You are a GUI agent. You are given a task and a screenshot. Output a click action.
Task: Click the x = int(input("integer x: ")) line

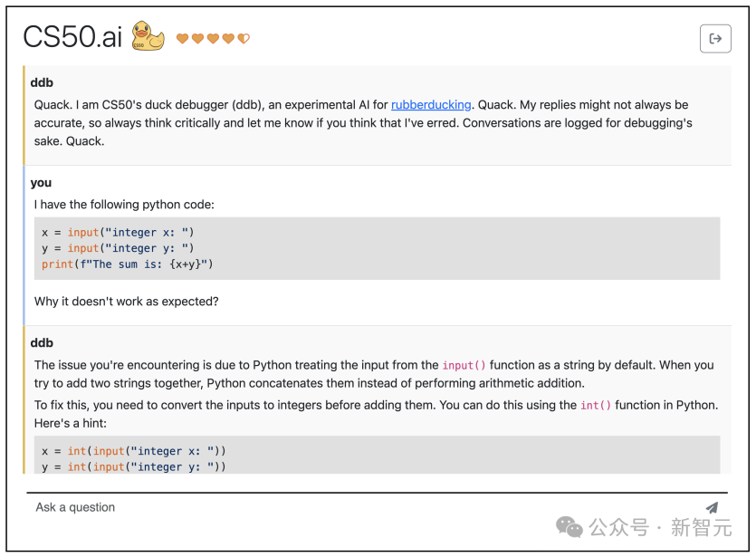[x=134, y=451]
